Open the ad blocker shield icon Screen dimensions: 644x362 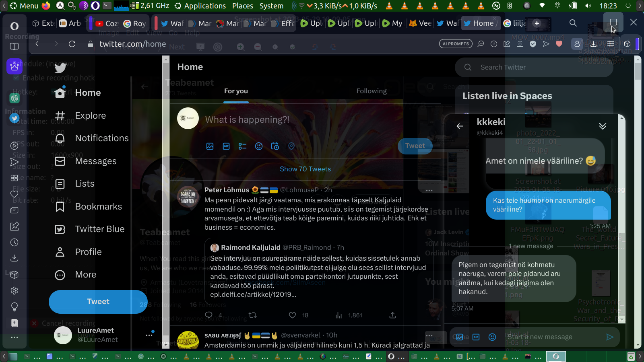point(533,44)
